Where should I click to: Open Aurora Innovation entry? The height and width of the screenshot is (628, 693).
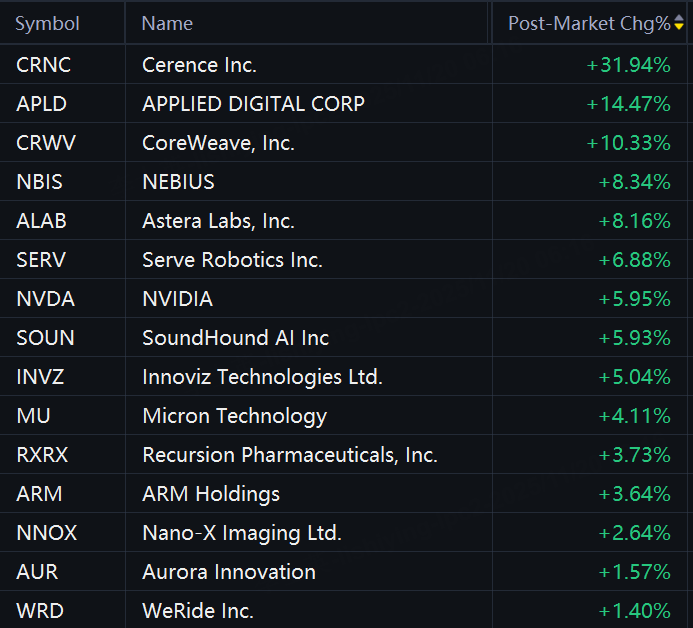229,572
